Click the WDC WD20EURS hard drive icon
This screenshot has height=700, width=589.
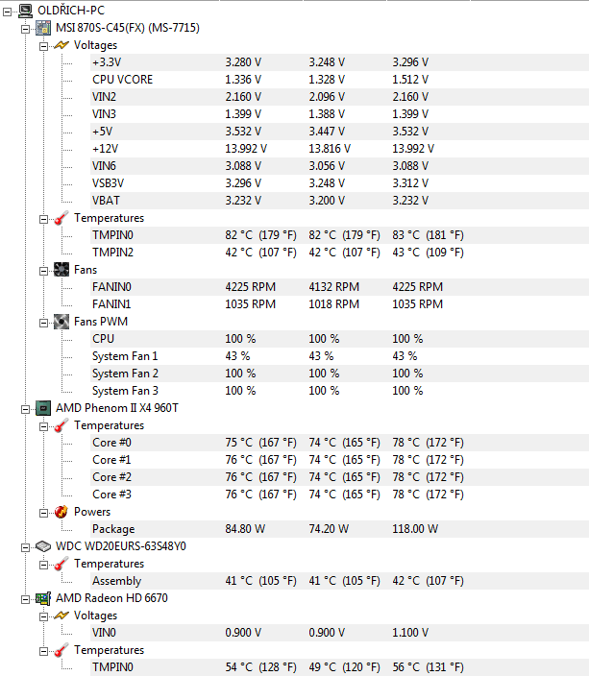(43, 546)
